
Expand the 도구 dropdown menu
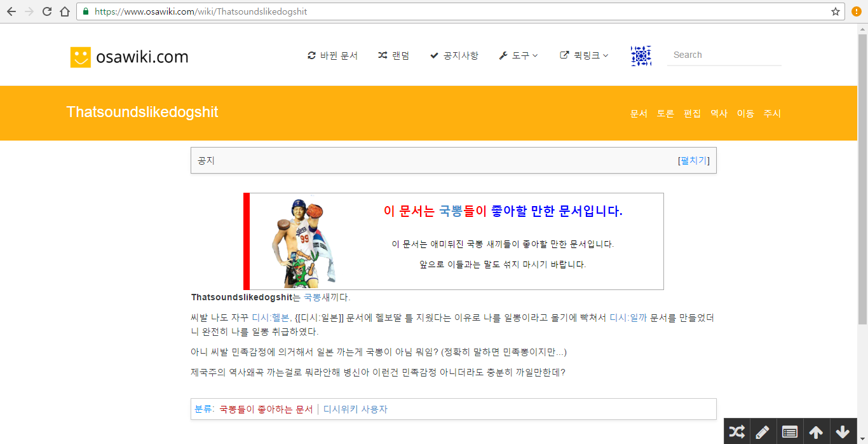pos(519,56)
